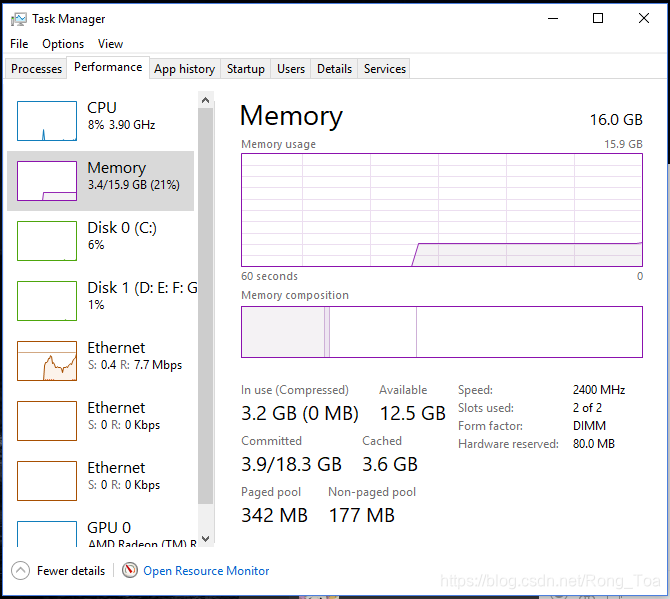Open the Startup tab

click(246, 68)
